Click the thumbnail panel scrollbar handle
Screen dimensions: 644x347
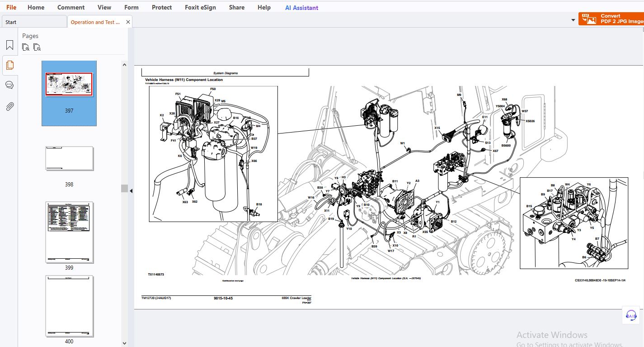tap(124, 189)
